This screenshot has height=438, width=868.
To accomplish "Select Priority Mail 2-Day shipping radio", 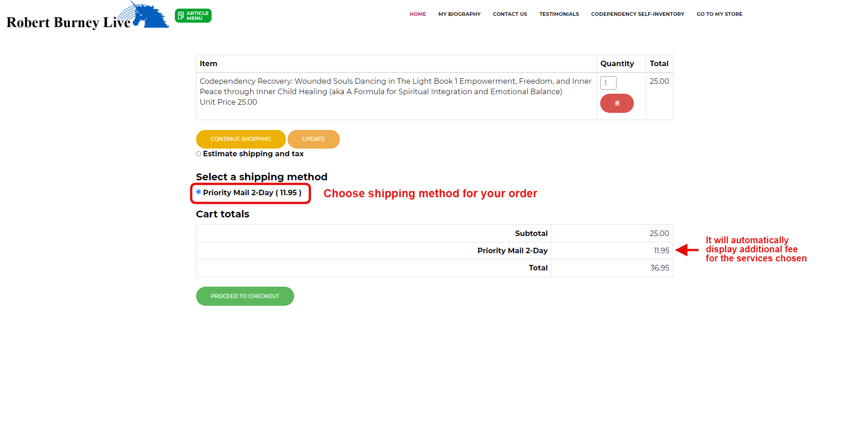I will click(x=198, y=192).
